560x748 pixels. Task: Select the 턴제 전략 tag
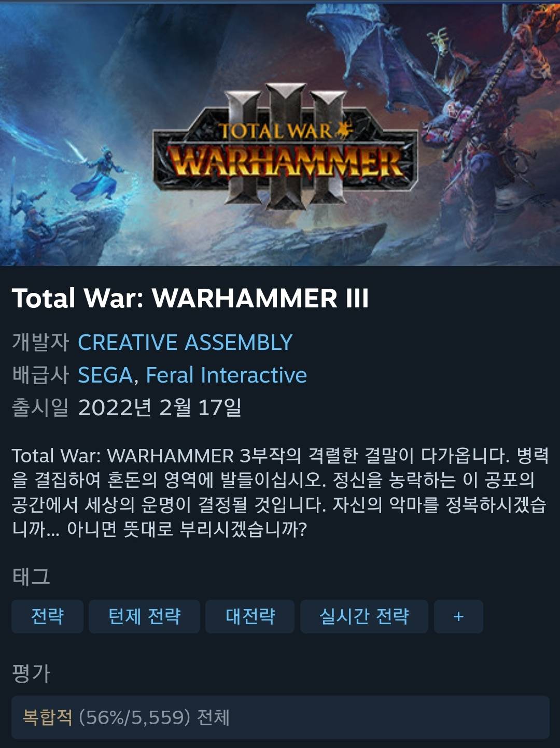tap(144, 616)
